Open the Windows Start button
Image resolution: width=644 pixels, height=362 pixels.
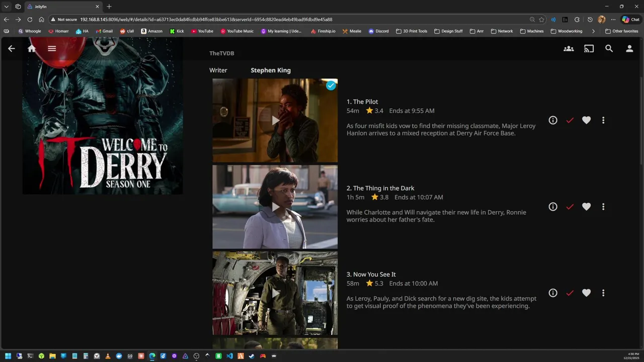point(8,356)
